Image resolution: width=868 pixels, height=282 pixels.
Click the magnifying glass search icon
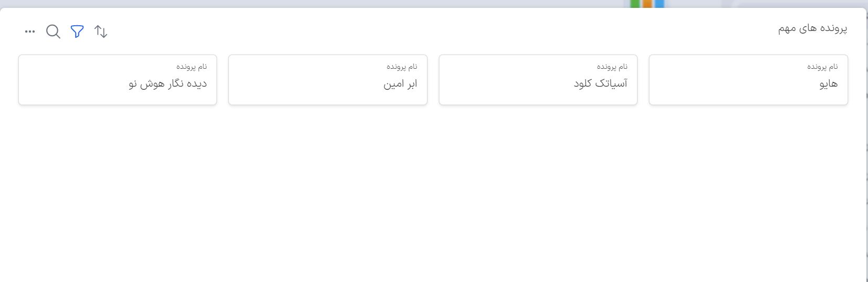53,32
